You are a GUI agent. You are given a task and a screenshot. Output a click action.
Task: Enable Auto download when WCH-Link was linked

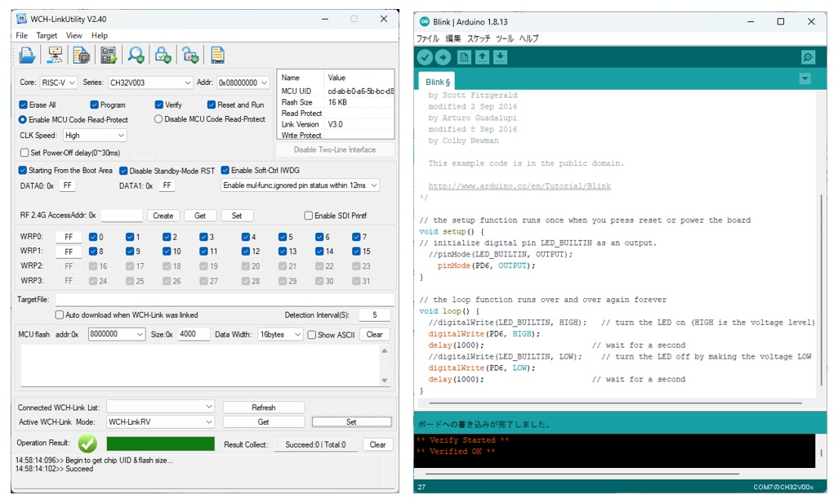point(60,315)
